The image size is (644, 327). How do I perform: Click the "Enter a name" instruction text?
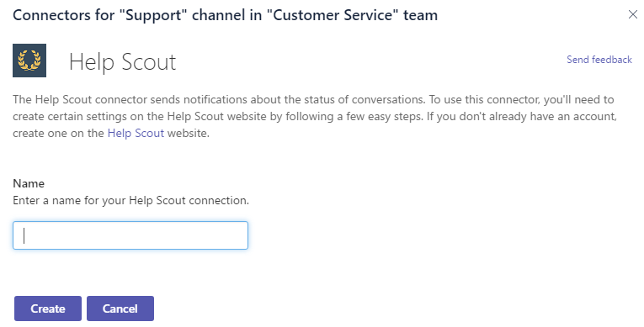130,201
